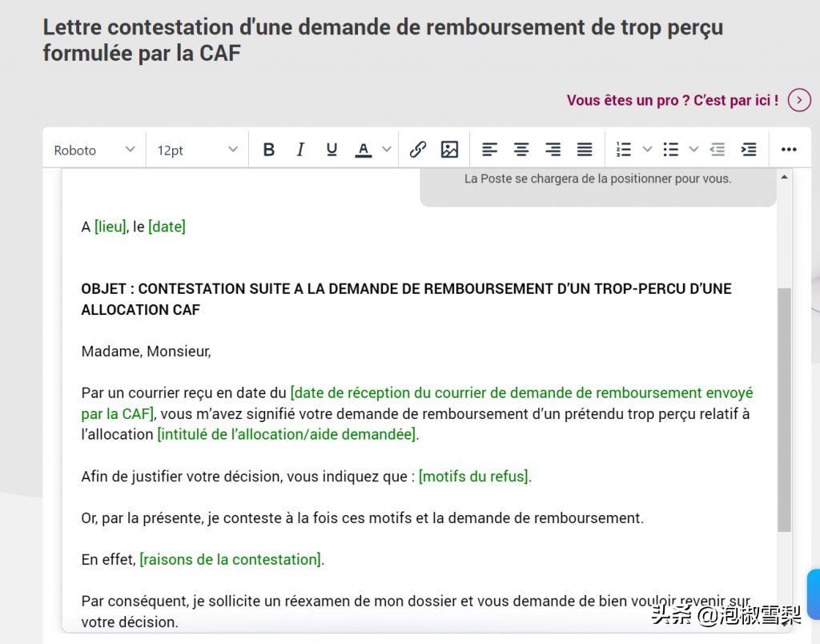Toggle italic formatting in the toolbar
This screenshot has height=644, width=820.
click(300, 150)
